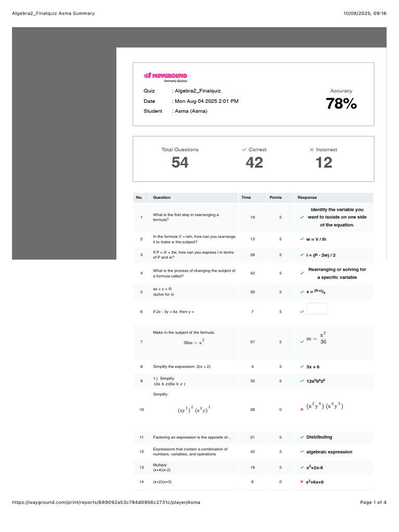Click the green check beside w = V / lh
Viewport: 399px width, 532px height.
pyautogui.click(x=302, y=239)
